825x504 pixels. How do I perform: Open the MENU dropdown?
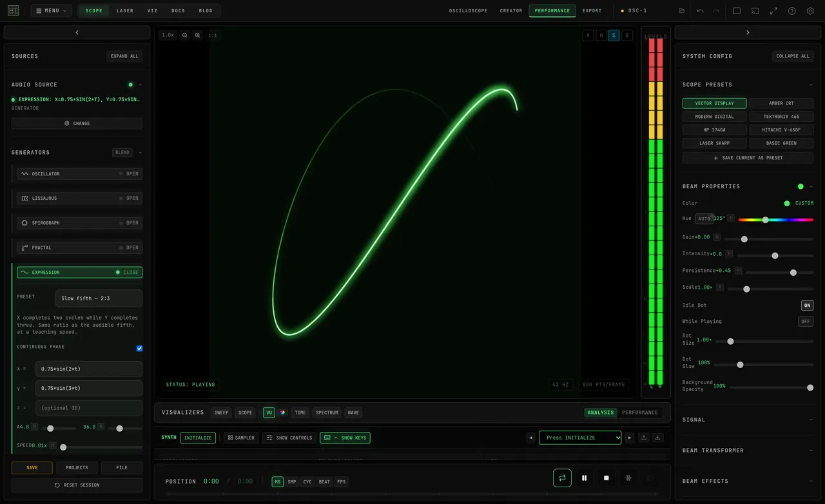51,11
